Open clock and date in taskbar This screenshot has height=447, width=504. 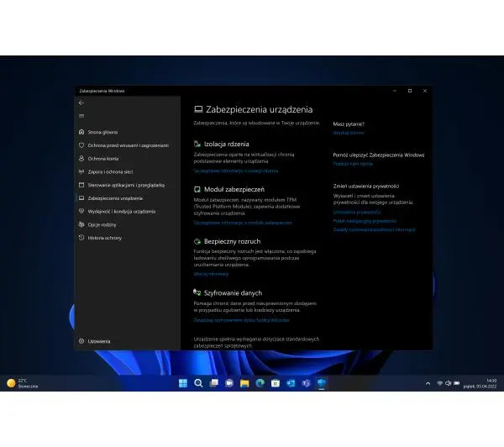click(x=480, y=383)
